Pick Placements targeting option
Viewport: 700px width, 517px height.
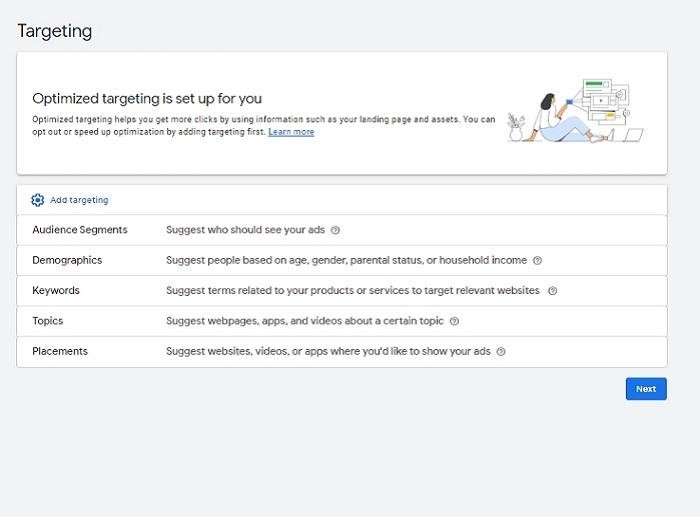60,351
